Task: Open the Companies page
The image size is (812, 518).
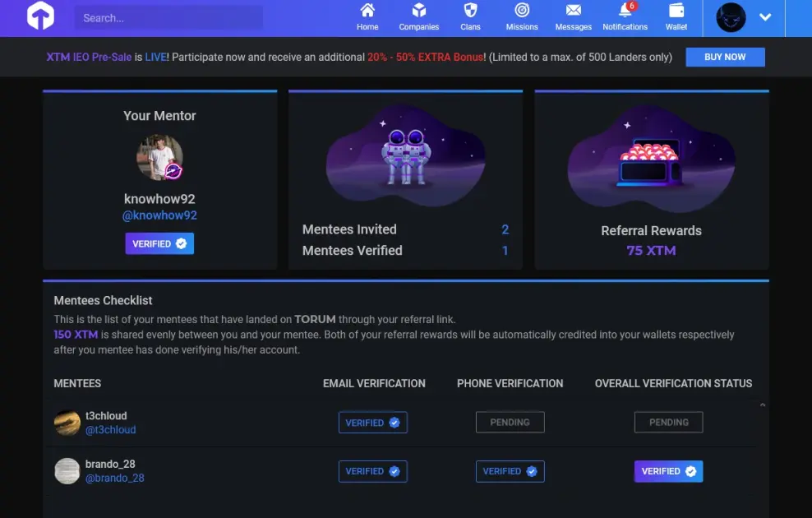Action: tap(419, 17)
